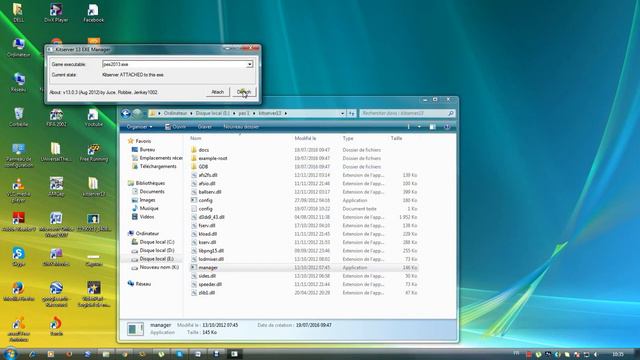
Task: Open the DELL folder desktop icon
Action: (x=18, y=12)
